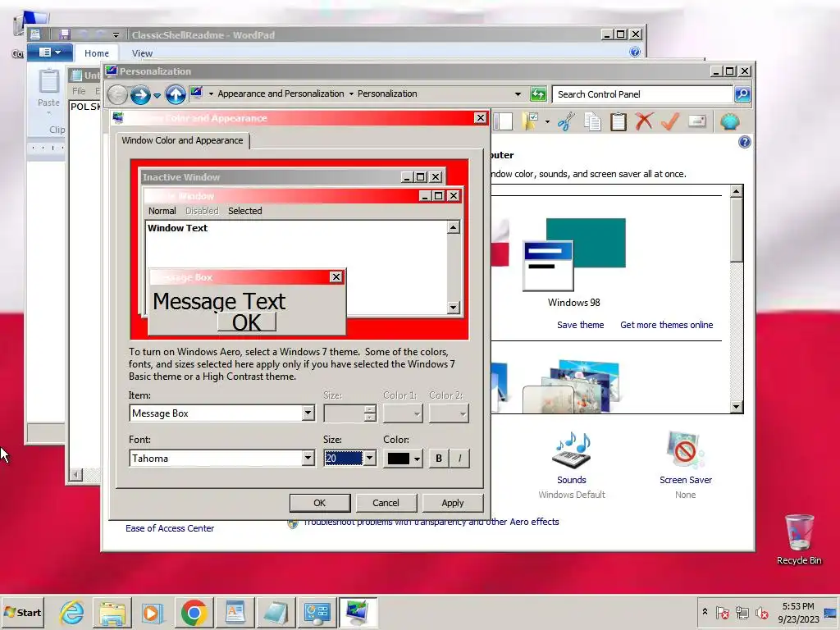Click the WordPad help icon
The image size is (840, 630).
[x=635, y=52]
